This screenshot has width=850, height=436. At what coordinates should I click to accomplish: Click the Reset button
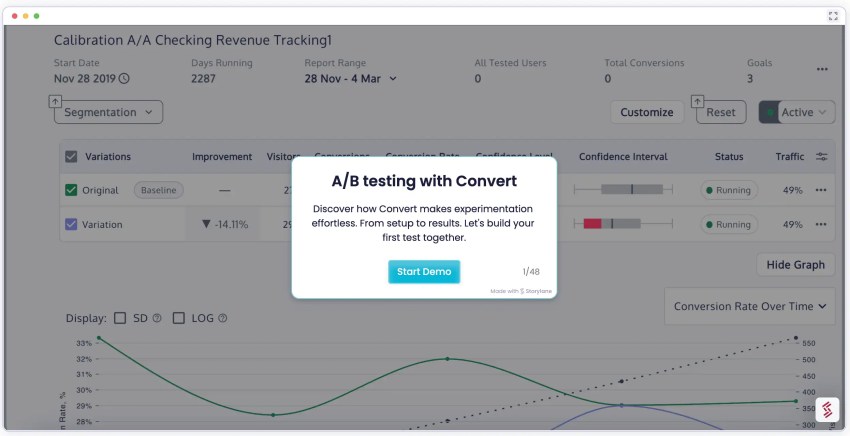[721, 112]
